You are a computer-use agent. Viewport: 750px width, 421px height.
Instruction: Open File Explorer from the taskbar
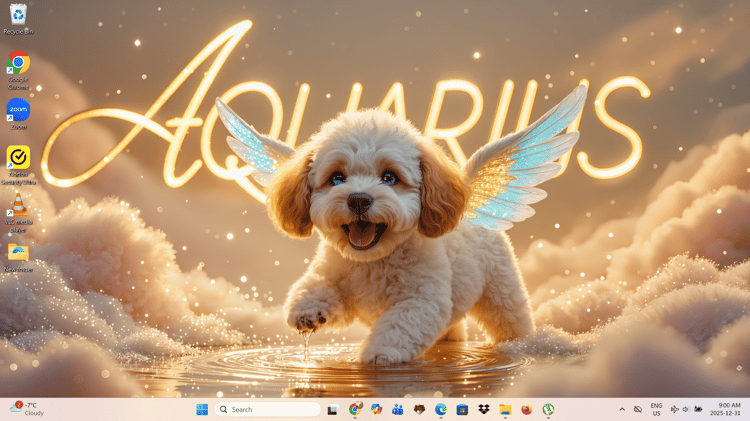pos(505,410)
